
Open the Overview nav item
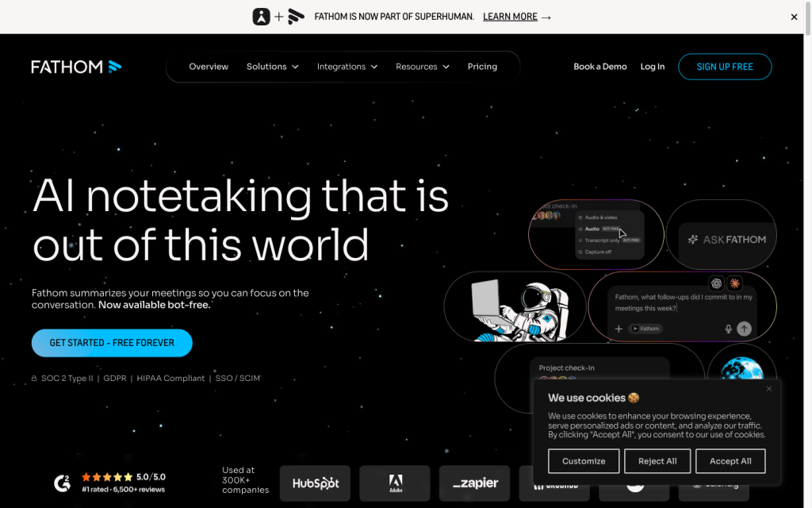pyautogui.click(x=209, y=67)
